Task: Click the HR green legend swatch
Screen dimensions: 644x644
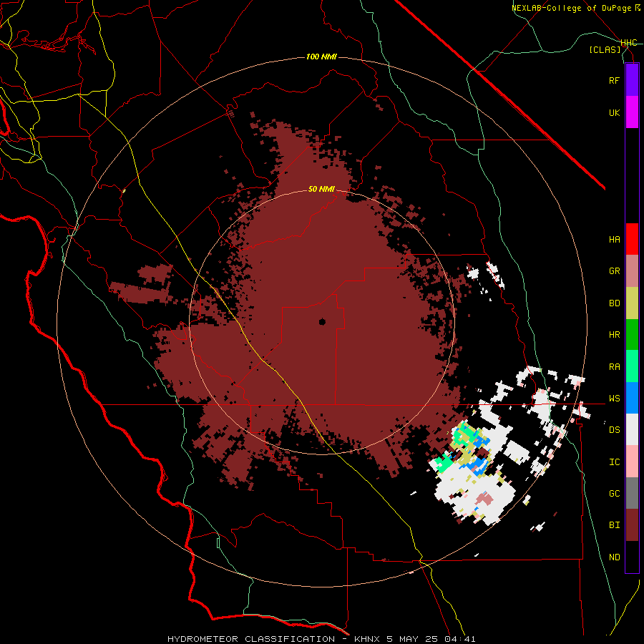Action: (632, 335)
